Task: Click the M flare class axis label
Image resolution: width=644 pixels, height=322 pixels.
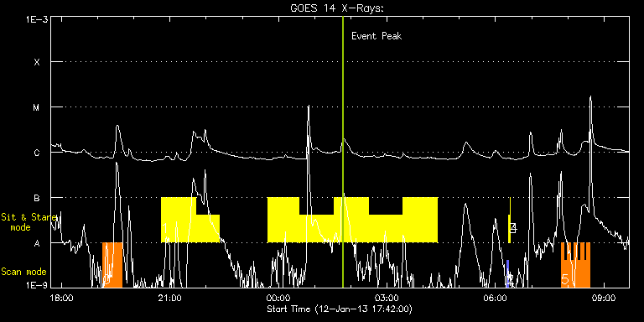Action: [37, 107]
